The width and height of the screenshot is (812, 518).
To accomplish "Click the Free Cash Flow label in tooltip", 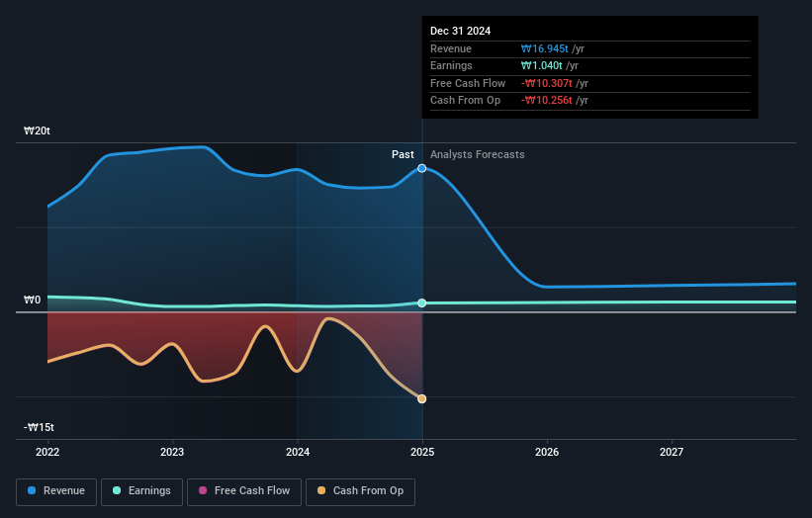I will coord(468,83).
